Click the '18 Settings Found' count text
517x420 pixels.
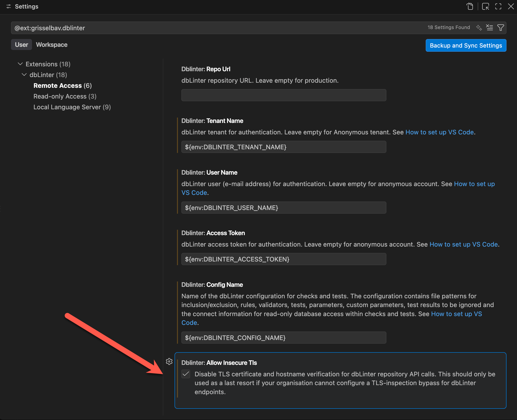tap(449, 27)
